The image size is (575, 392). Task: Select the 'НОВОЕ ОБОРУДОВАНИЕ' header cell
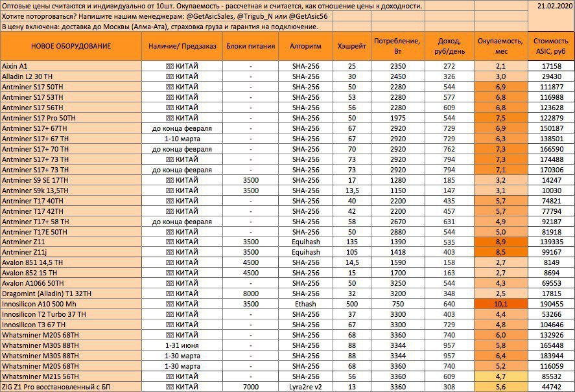click(x=71, y=46)
